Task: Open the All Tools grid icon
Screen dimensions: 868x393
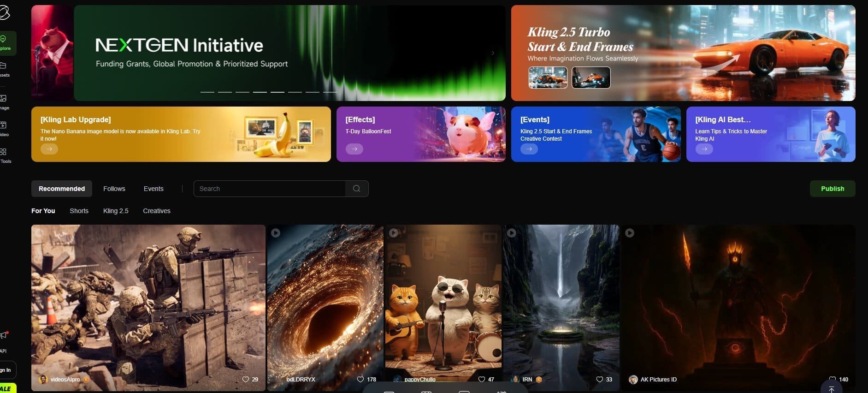Action: click(4, 152)
